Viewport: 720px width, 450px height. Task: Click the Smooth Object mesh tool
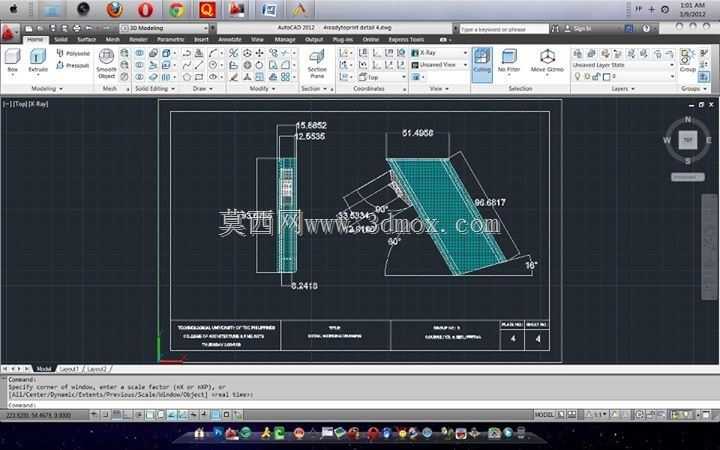(x=107, y=64)
